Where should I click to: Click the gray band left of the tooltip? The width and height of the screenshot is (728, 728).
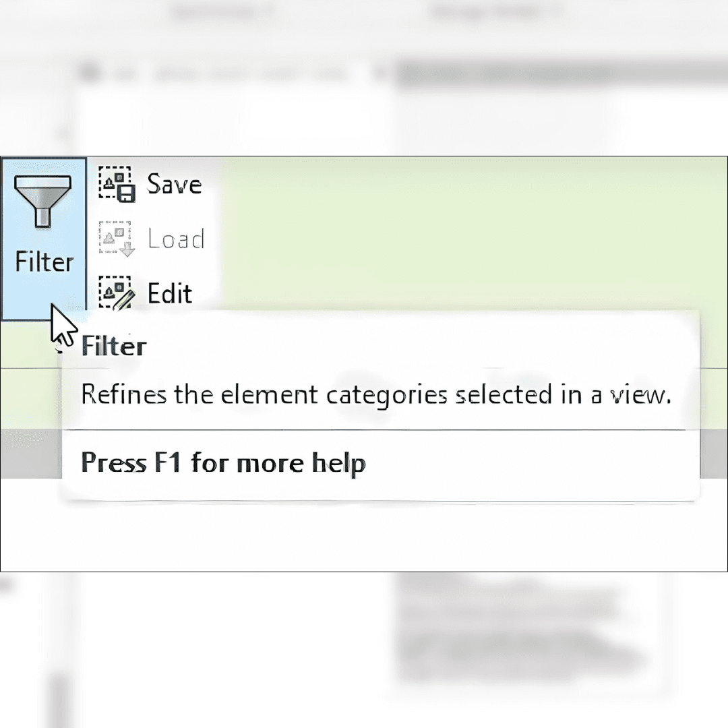(x=30, y=453)
